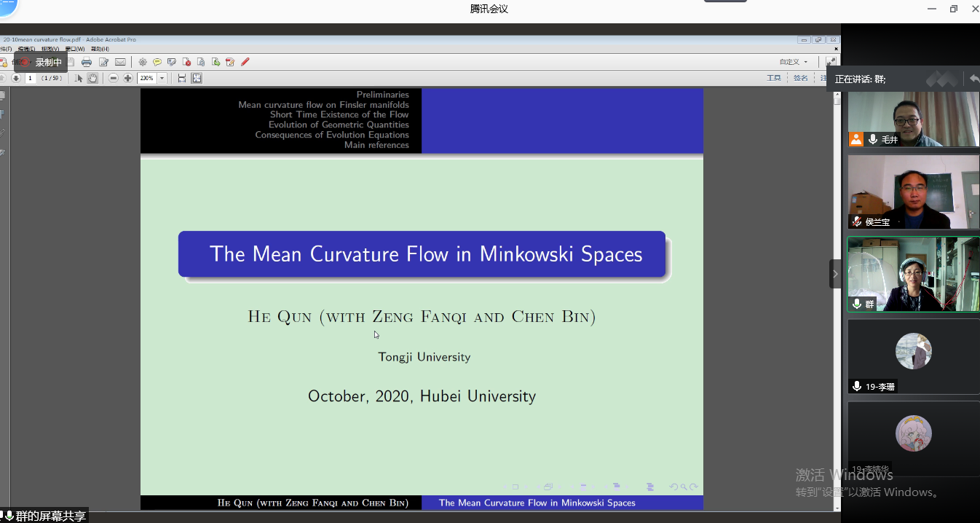Image resolution: width=980 pixels, height=523 pixels.
Task: Go to next page arrow
Action: (x=16, y=78)
